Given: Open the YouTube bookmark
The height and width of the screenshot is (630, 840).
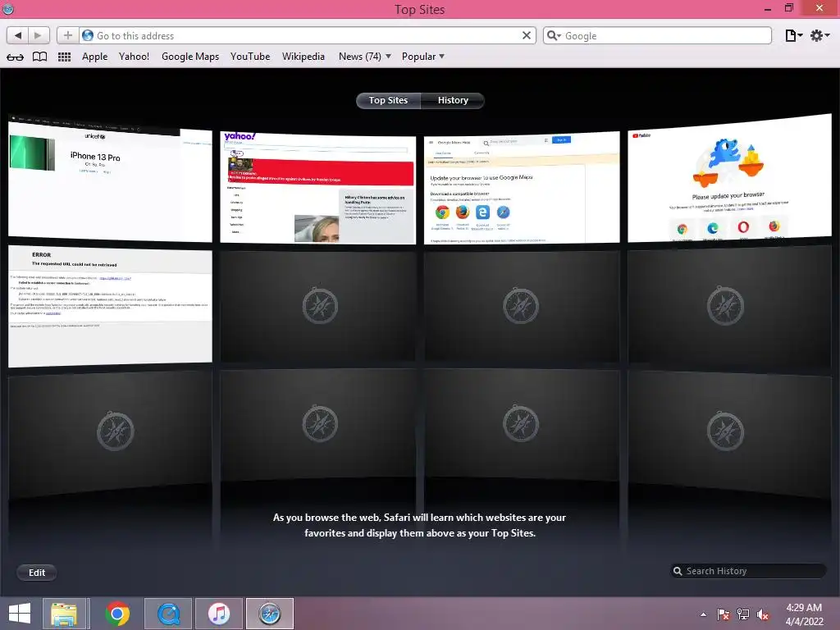Looking at the screenshot, I should [x=250, y=57].
